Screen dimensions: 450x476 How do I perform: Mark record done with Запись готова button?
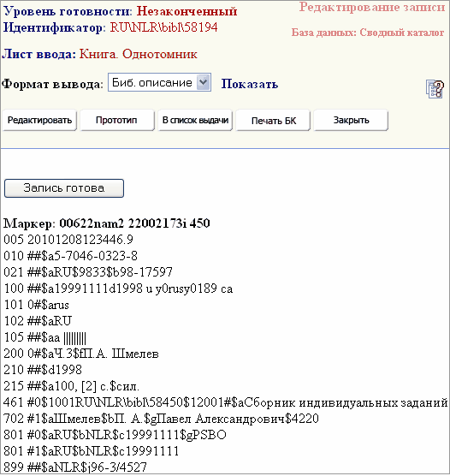(64, 188)
